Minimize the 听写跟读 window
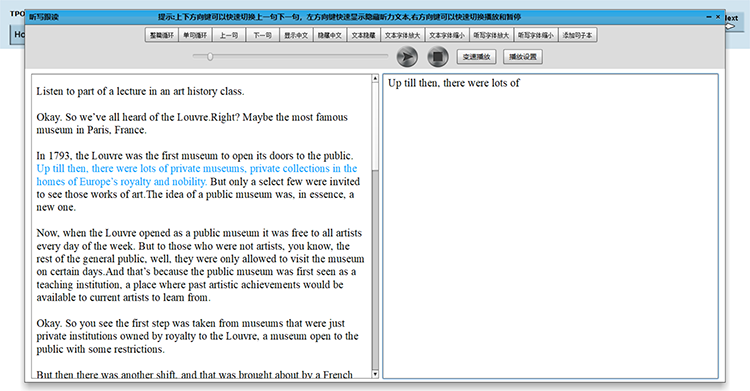This screenshot has height=391, width=750. coord(709,17)
